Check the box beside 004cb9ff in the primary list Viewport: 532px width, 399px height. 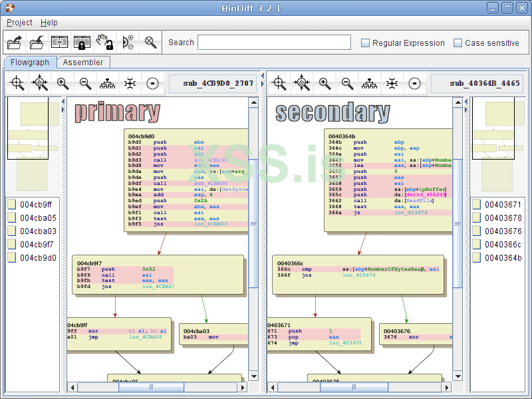(12, 204)
